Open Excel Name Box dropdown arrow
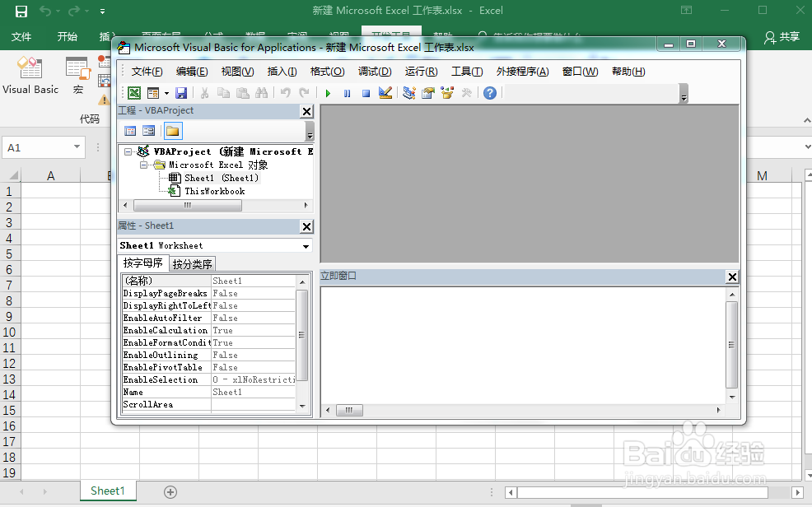This screenshot has width=812, height=507. pyautogui.click(x=77, y=147)
